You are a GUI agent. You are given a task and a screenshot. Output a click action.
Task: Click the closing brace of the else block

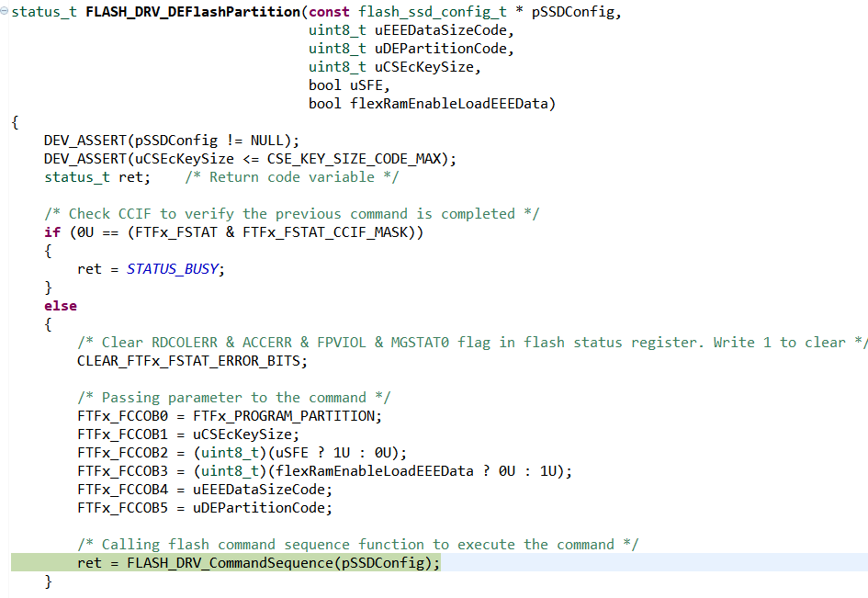tap(47, 581)
